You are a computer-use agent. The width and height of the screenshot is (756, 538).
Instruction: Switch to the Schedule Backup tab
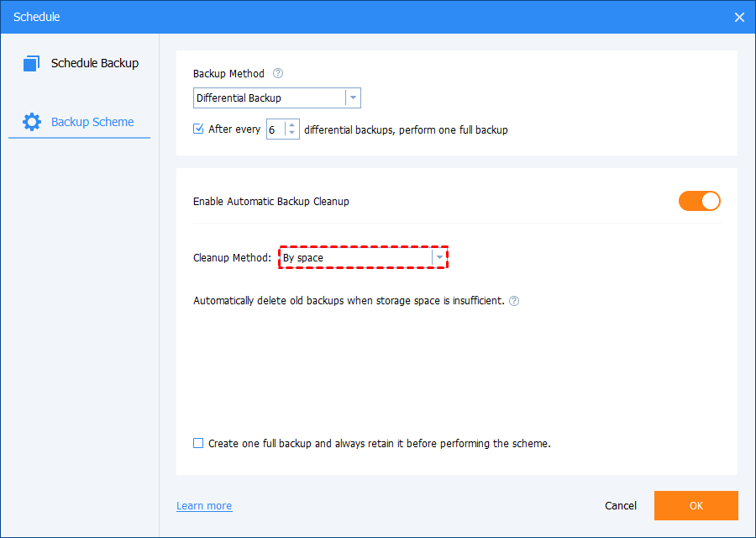[x=94, y=63]
